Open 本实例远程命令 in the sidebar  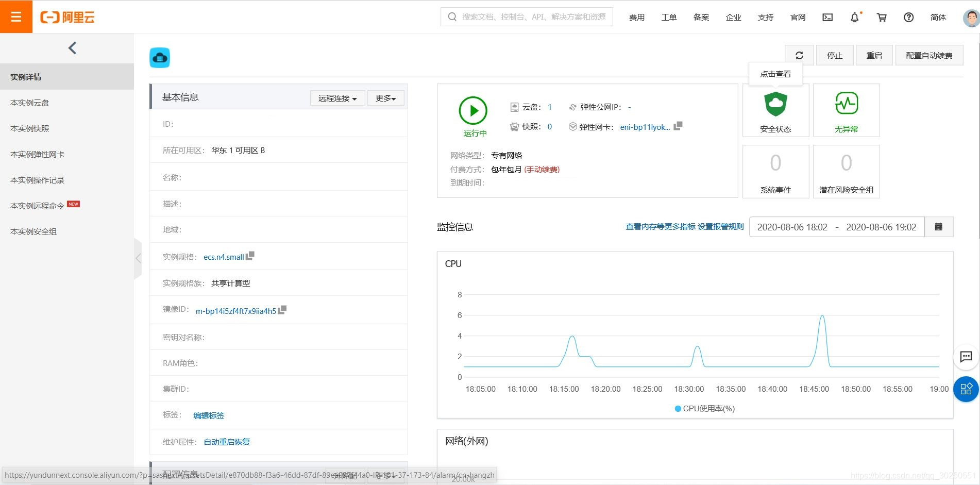67,206
